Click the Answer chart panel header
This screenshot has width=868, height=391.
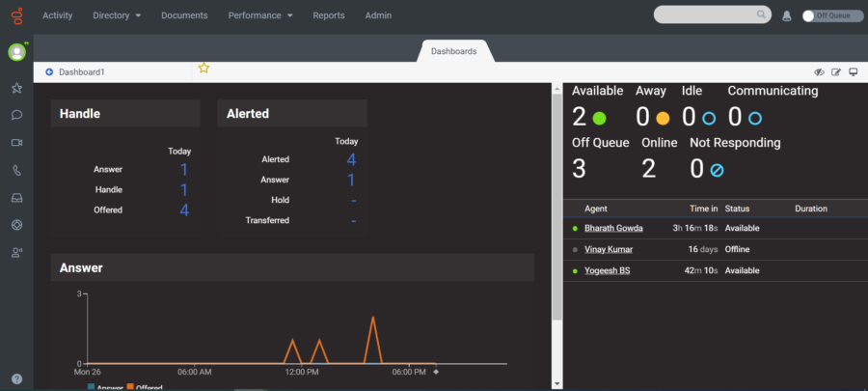[x=292, y=267]
